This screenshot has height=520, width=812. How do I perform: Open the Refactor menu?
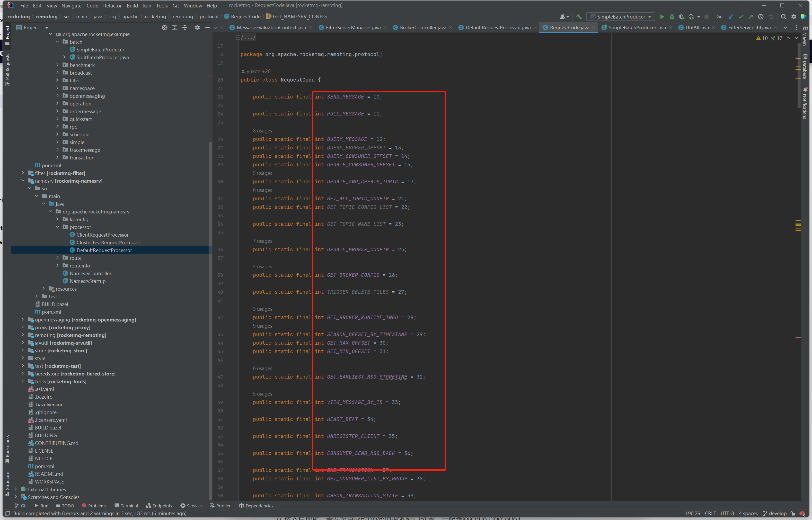[x=112, y=6]
